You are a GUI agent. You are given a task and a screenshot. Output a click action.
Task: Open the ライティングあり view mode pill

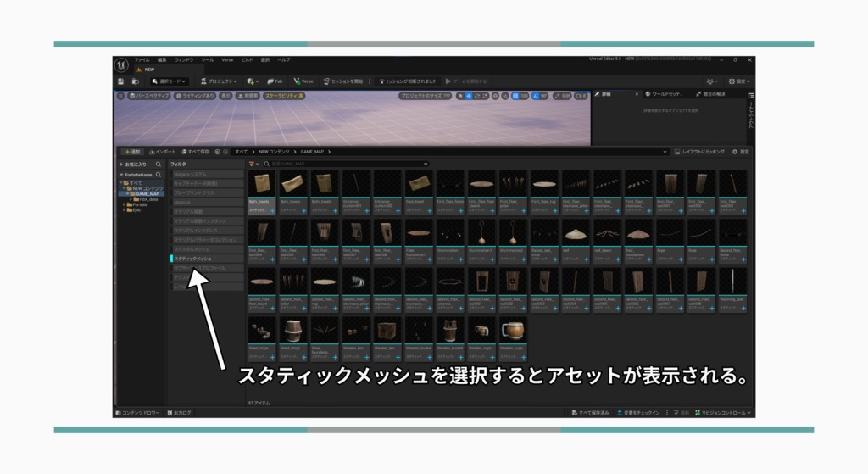[195, 96]
